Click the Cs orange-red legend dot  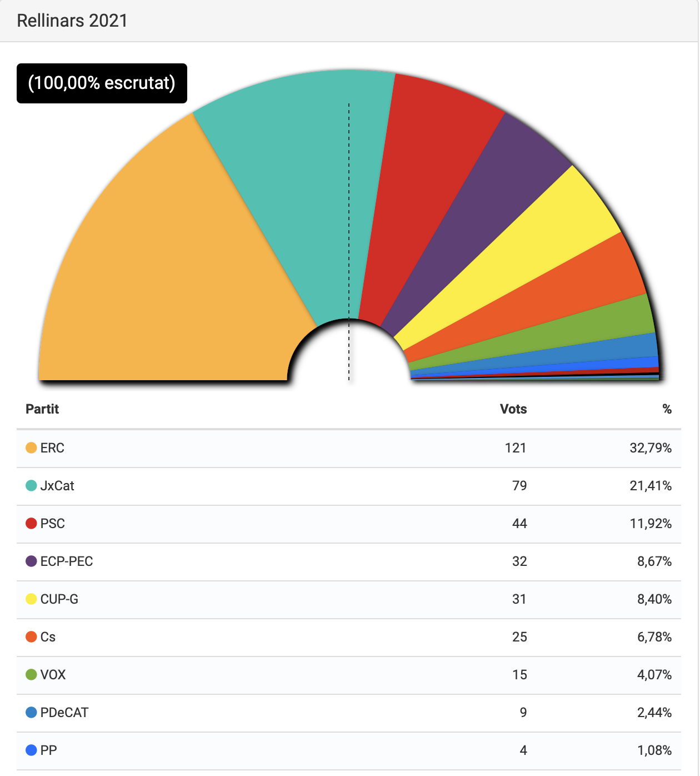31,637
